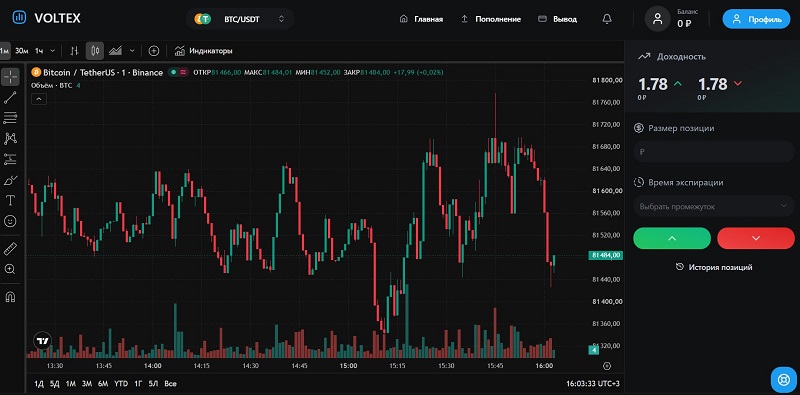Set the interval to 1м
Viewport: 800px width, 395px height.
[4, 51]
